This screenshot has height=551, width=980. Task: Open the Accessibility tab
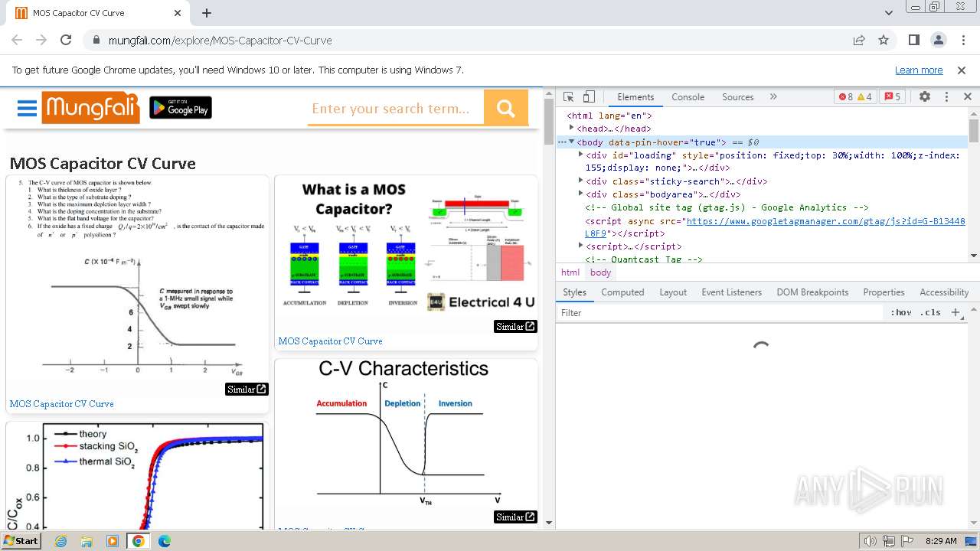tap(944, 292)
